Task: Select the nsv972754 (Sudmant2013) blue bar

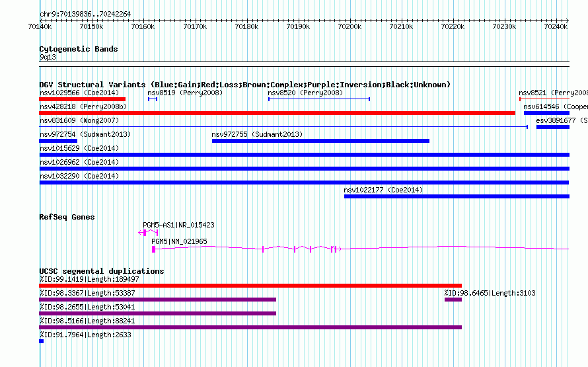Action: [58, 141]
